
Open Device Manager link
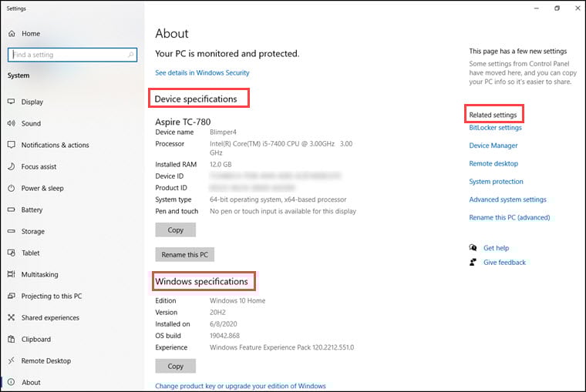[x=493, y=146]
